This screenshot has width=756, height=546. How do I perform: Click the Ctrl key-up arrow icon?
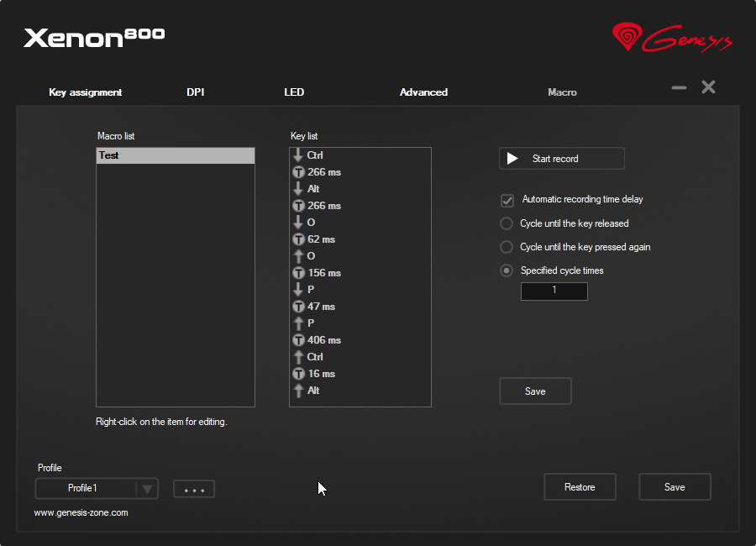pos(298,357)
